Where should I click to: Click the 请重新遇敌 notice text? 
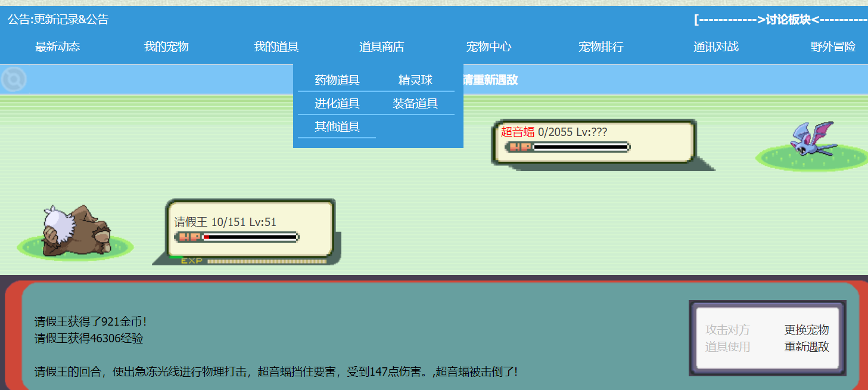point(490,79)
